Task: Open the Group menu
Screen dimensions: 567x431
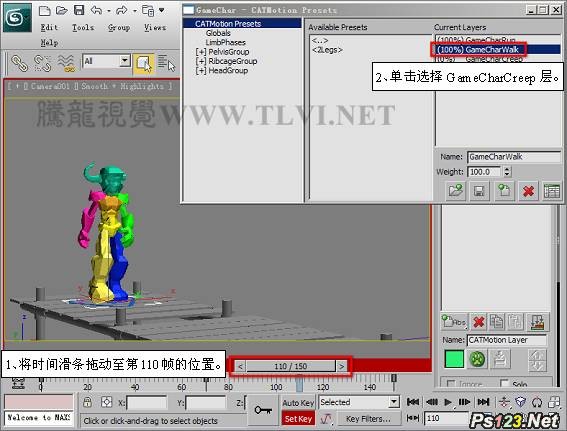Action: coord(119,27)
